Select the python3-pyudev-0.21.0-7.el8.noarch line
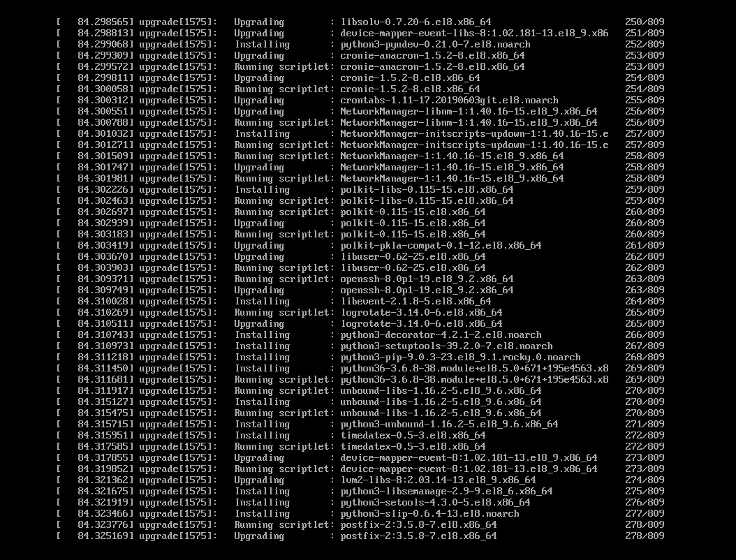The width and height of the screenshot is (736, 560). [360, 45]
